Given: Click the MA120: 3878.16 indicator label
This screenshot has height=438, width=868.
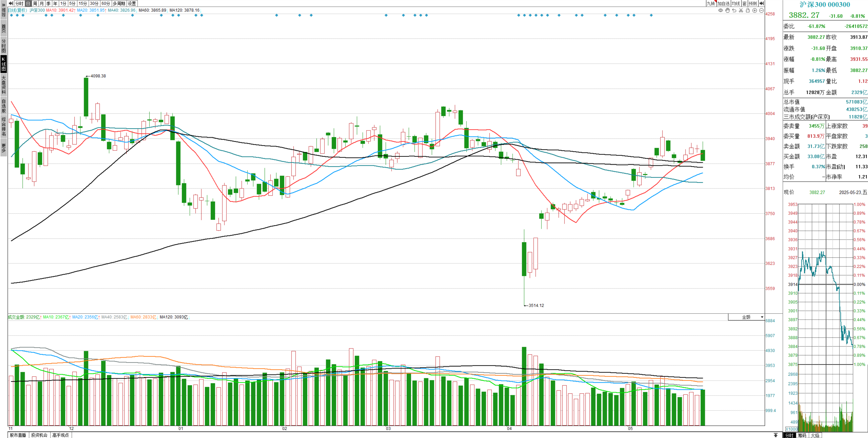Looking at the screenshot, I should [185, 10].
